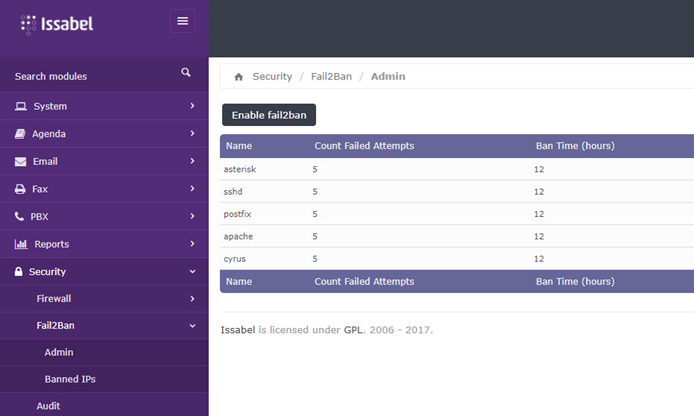Viewport: 694px width, 416px height.
Task: Toggle the sidebar with the hamburger menu icon
Action: (182, 21)
